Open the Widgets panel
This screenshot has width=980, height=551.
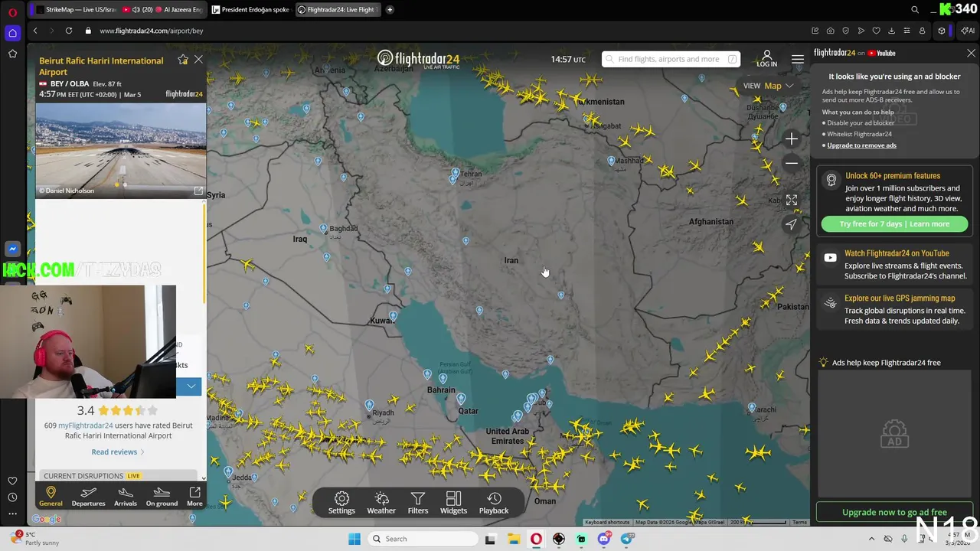tap(453, 503)
